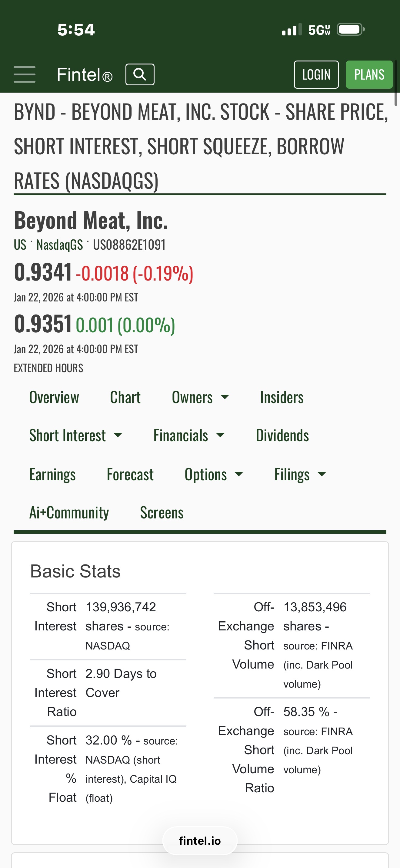Click the green PLANS button
Viewport: 400px width, 868px height.
(369, 74)
